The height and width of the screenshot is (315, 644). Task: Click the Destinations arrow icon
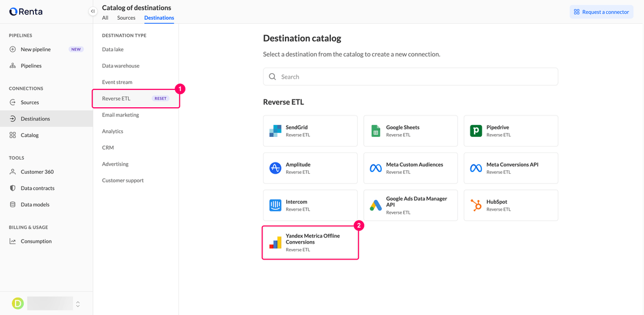[13, 119]
